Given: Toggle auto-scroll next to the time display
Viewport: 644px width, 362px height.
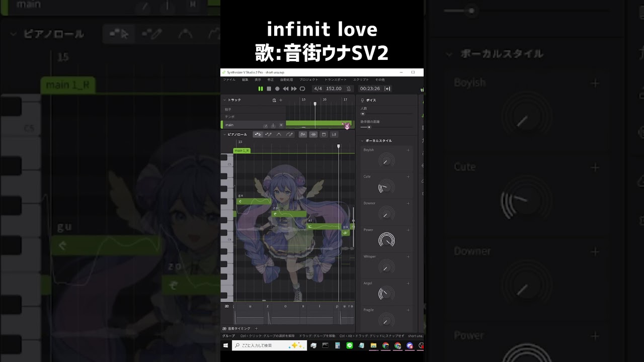Looking at the screenshot, I should (x=387, y=88).
